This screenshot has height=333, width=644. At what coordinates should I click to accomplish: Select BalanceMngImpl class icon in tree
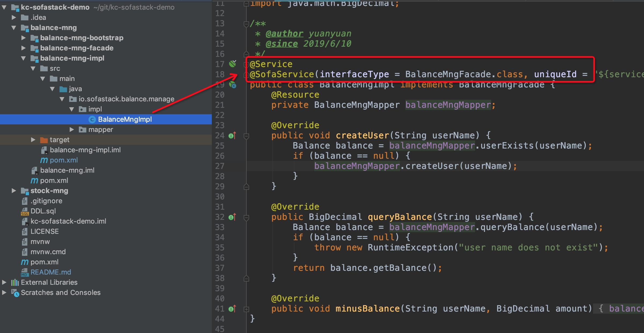point(92,120)
